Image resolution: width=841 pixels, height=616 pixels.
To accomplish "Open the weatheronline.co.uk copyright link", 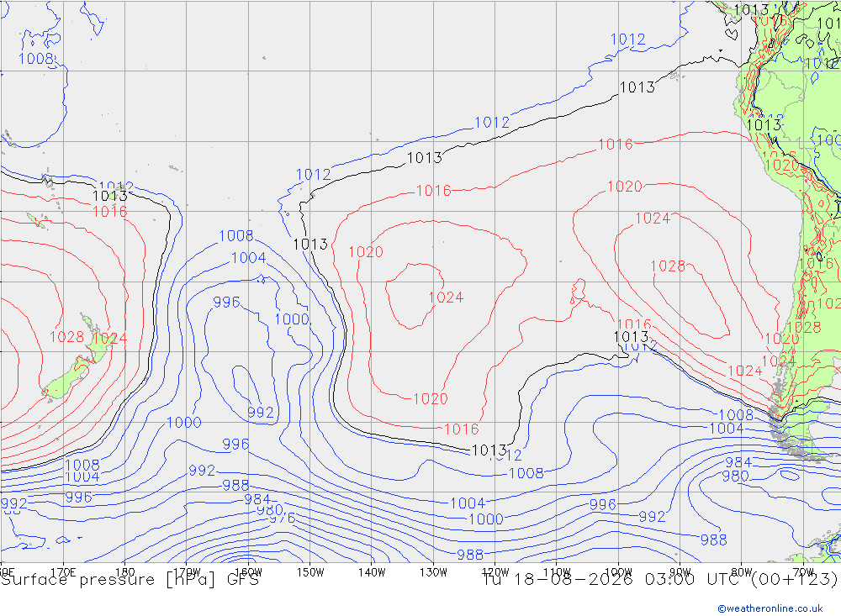I will (x=770, y=608).
